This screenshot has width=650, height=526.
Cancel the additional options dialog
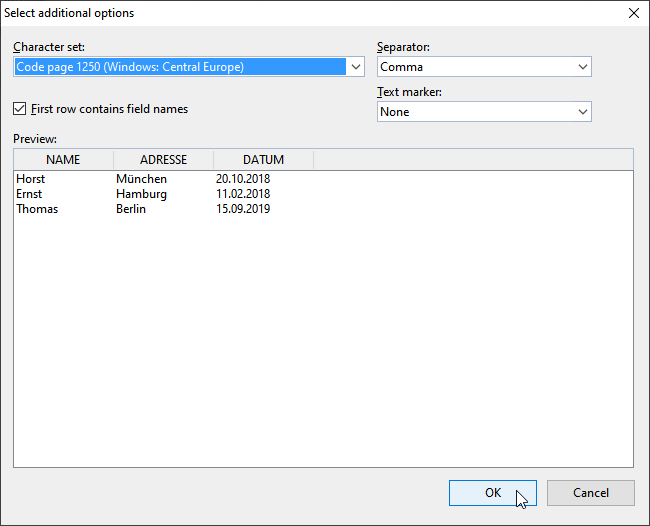click(591, 493)
